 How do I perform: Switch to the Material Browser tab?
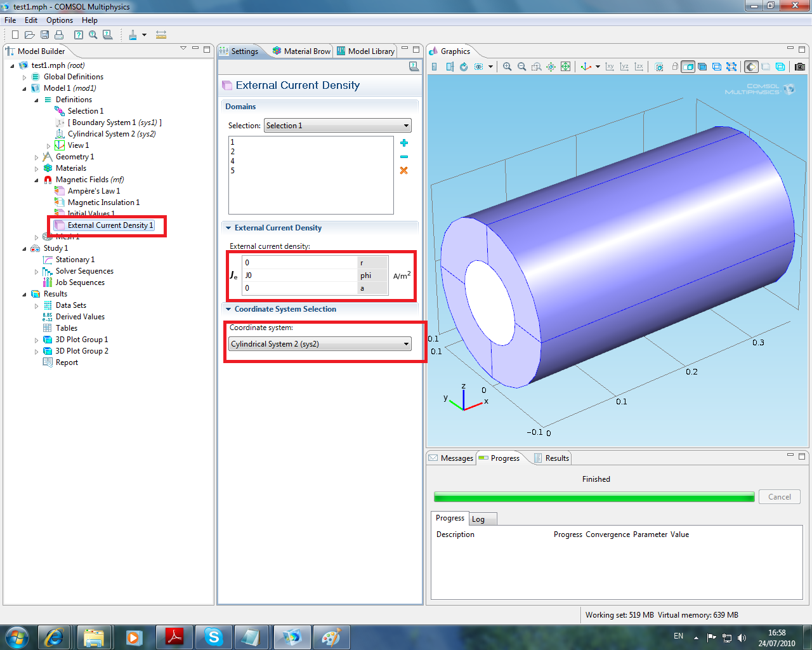302,51
